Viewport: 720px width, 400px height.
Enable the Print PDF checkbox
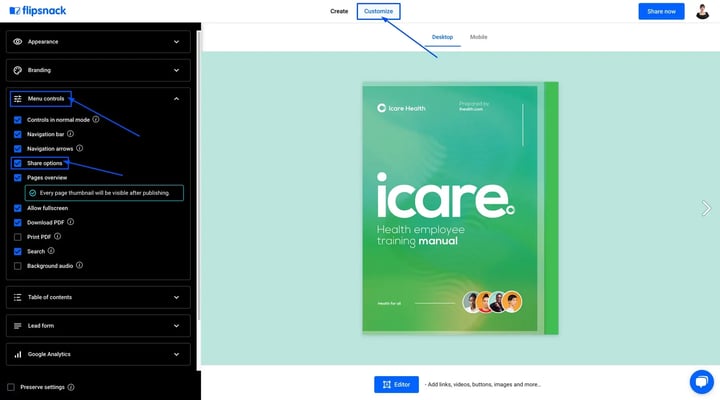click(17, 237)
